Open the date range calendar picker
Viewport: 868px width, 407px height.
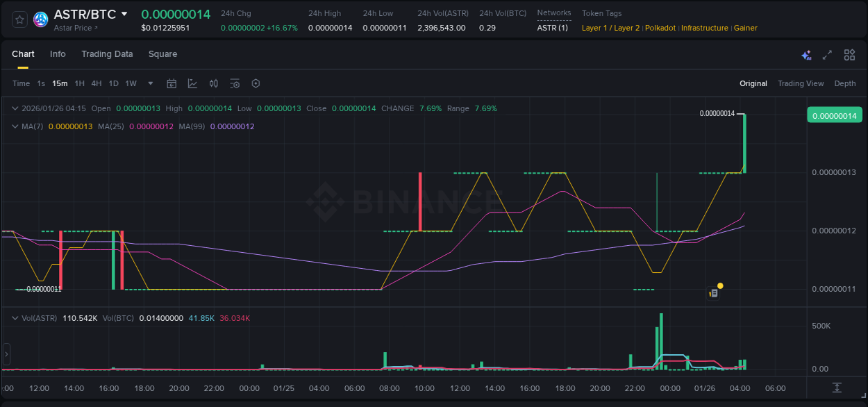pos(172,83)
